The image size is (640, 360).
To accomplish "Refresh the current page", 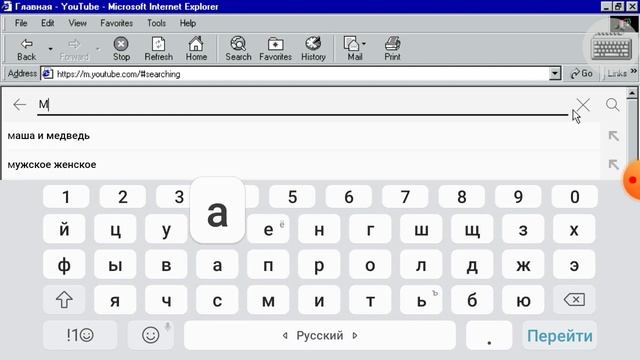I will coord(158,49).
